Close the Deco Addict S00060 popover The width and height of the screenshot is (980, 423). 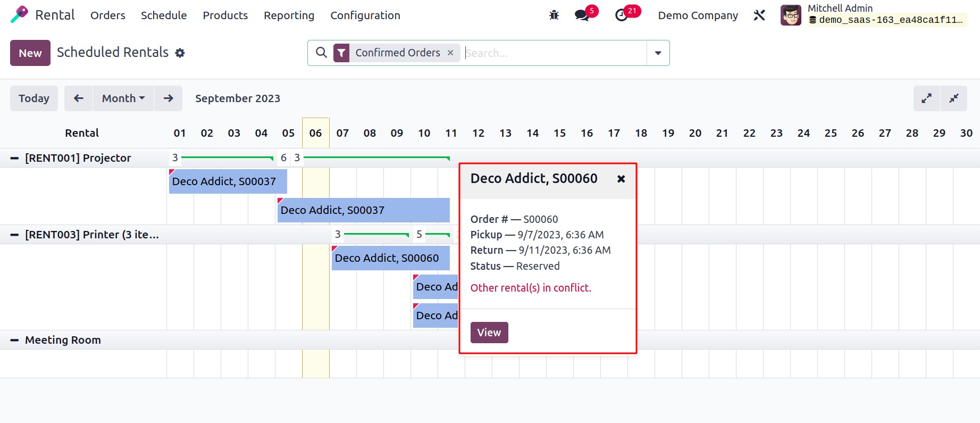pos(621,179)
